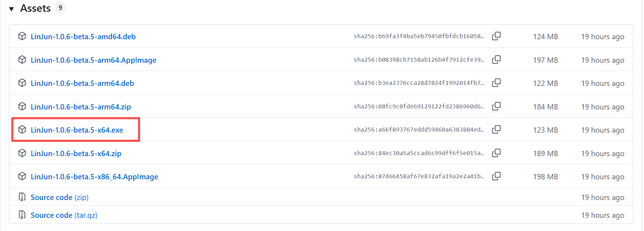The height and width of the screenshot is (231, 644).
Task: Click the file-zip icon beside Source code (zip)
Action: click(22, 197)
